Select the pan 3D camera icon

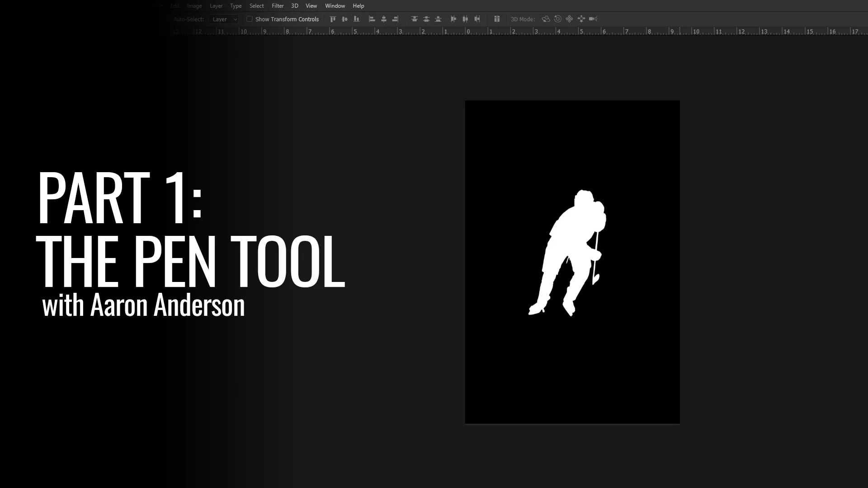[569, 19]
